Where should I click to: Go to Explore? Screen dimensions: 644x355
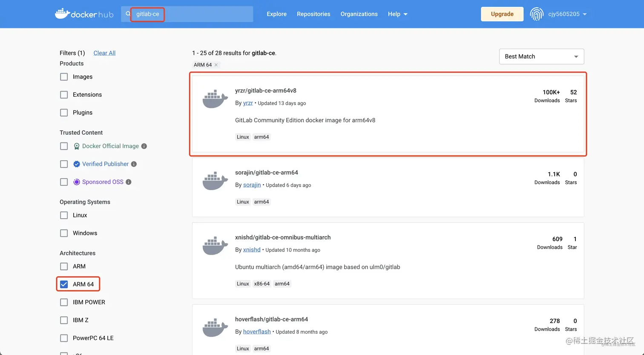coord(276,14)
